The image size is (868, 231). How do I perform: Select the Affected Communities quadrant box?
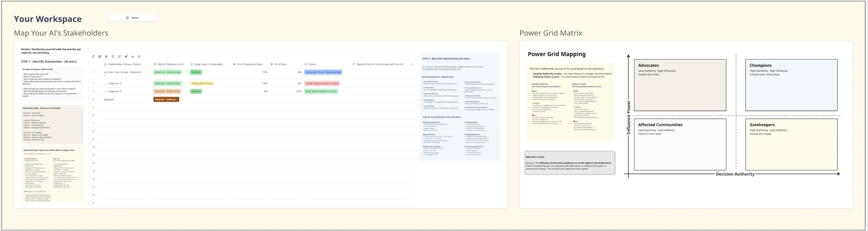(680, 144)
